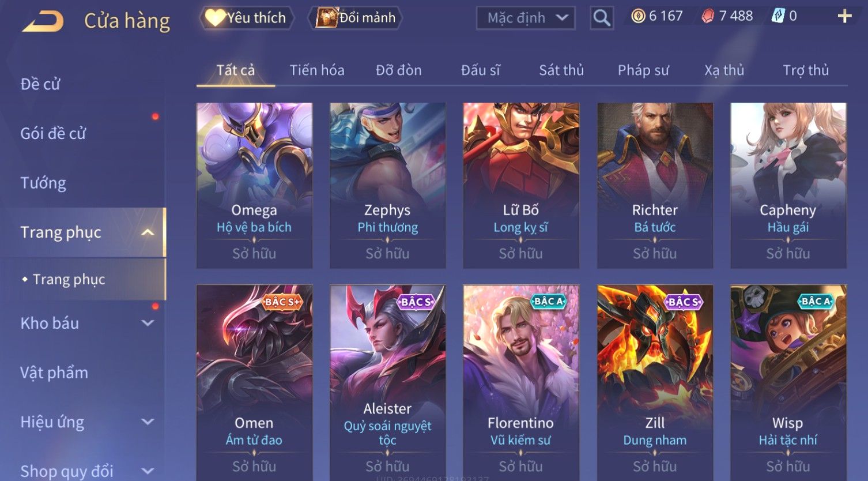Viewport: 868px width, 481px height.
Task: Open Gói đề cử in sidebar
Action: coord(53,133)
